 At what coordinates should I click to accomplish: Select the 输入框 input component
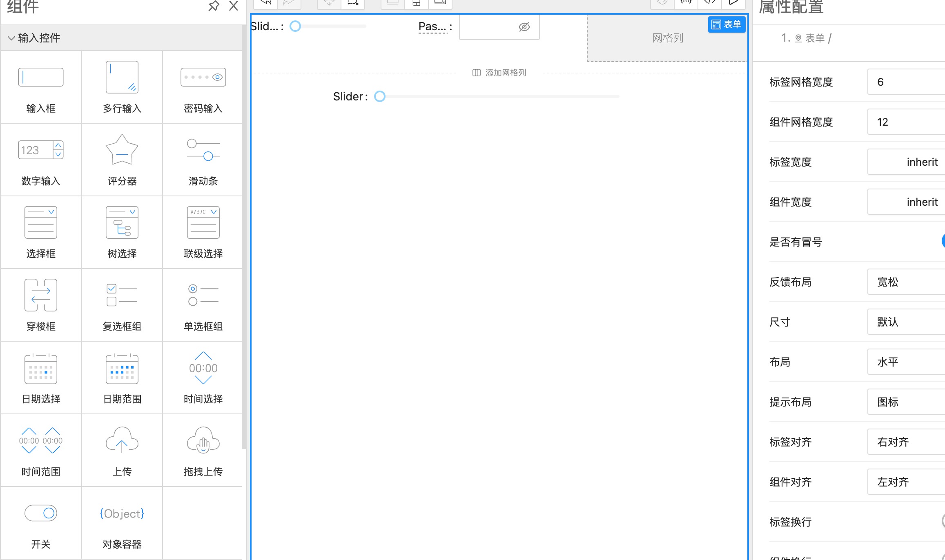[41, 87]
